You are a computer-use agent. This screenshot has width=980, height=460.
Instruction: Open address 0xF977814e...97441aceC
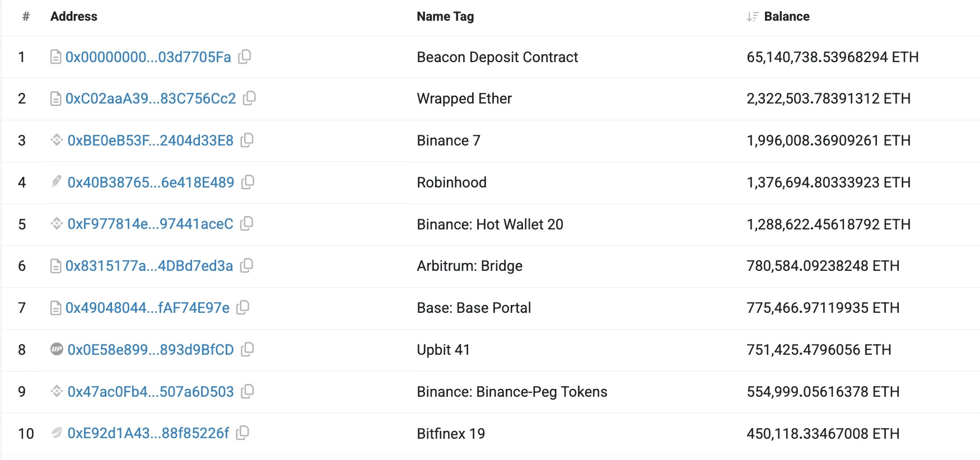[x=150, y=224]
